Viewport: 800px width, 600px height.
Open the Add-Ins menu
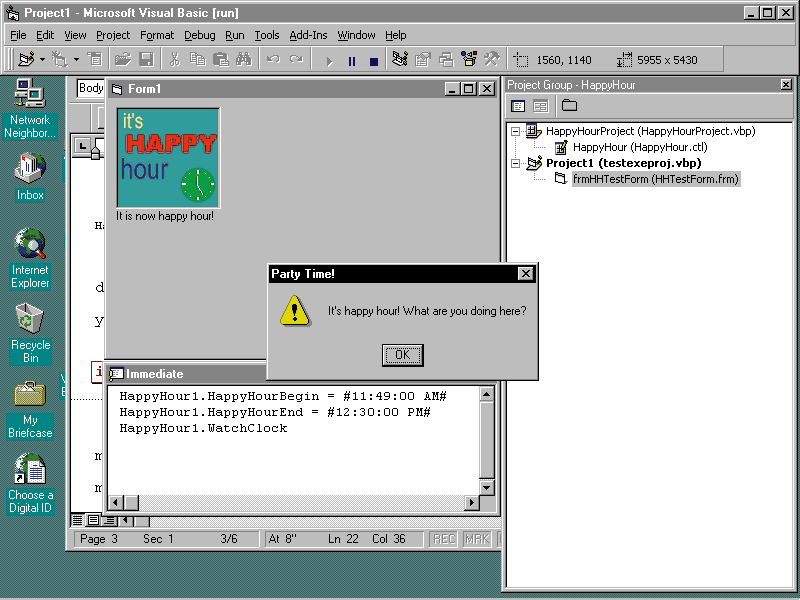pos(308,35)
